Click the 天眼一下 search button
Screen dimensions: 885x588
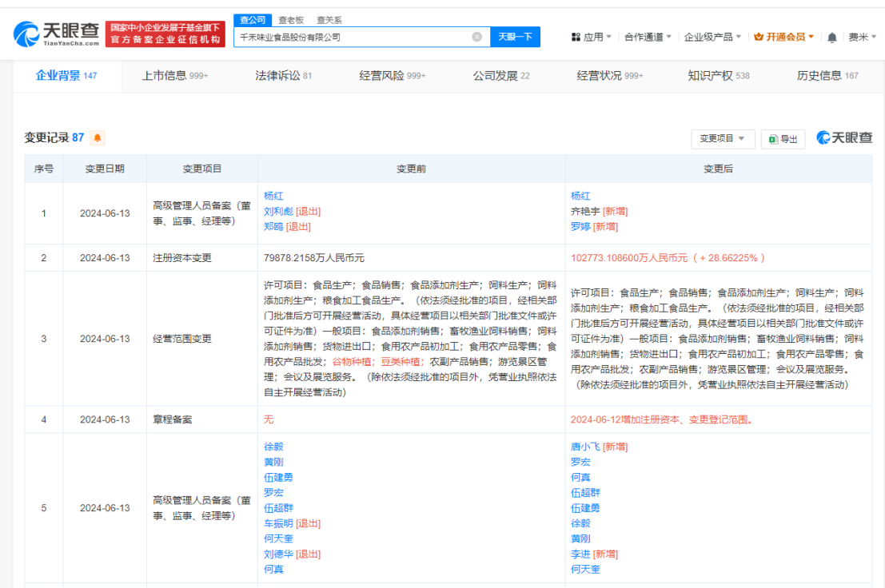coord(515,37)
